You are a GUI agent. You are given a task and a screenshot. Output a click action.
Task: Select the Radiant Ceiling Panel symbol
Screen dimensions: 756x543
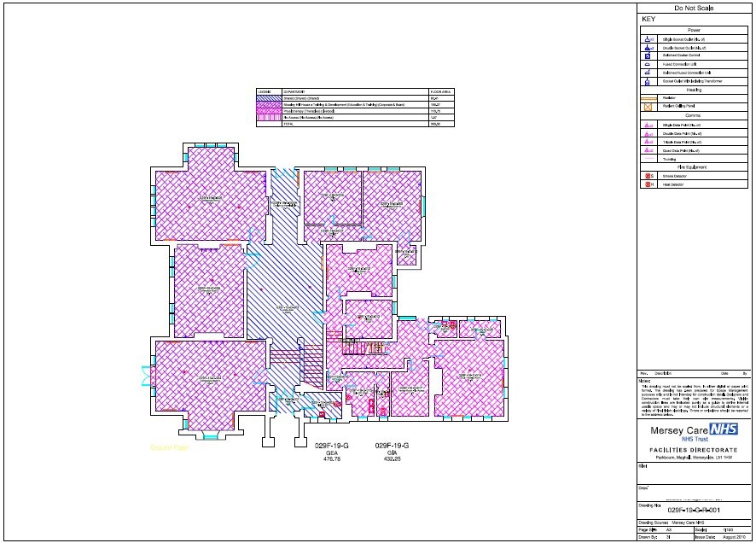(649, 107)
